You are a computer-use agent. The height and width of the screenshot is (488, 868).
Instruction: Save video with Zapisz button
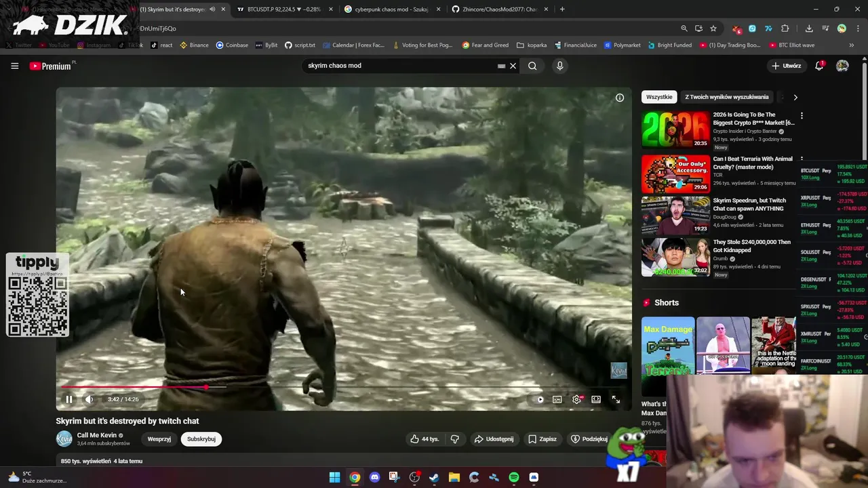pos(542,439)
